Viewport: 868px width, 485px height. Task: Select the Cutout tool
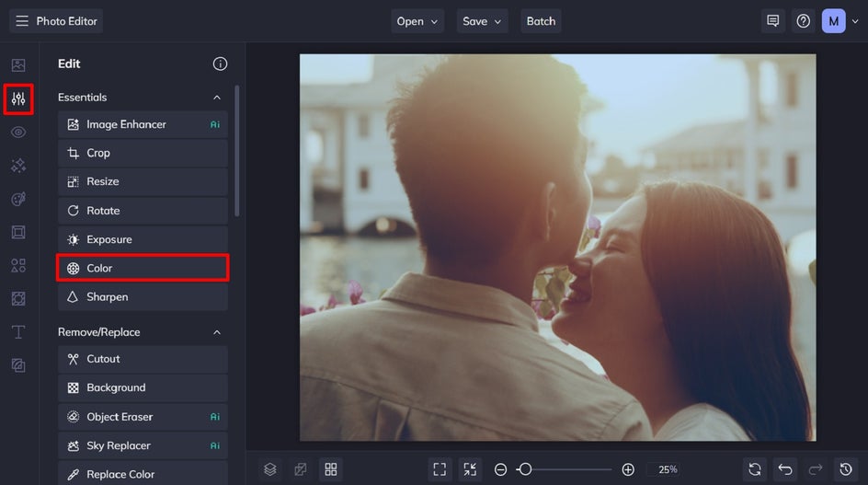[x=143, y=359]
